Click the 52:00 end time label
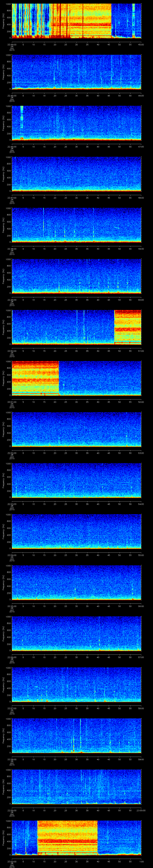Viewport: 153px width, 868px height. pyautogui.click(x=141, y=402)
